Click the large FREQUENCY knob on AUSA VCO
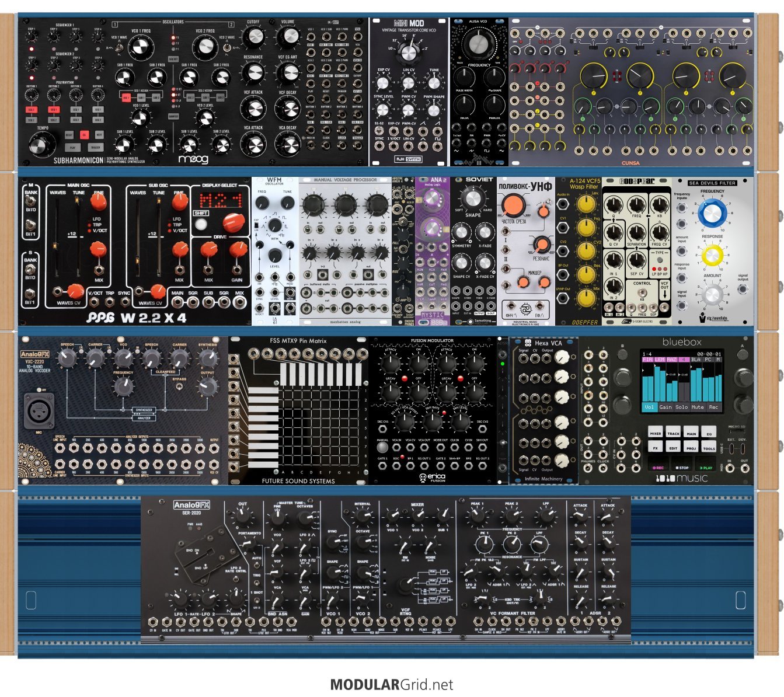 click(479, 44)
